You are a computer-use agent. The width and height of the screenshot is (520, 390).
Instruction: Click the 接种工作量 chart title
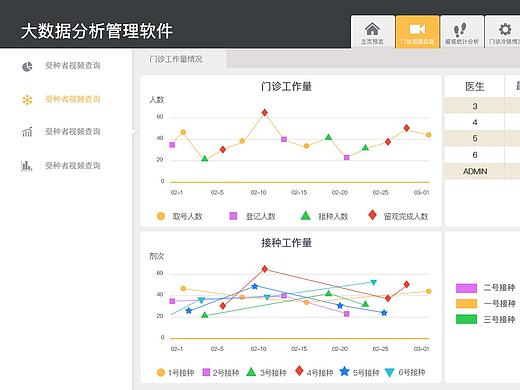click(286, 243)
